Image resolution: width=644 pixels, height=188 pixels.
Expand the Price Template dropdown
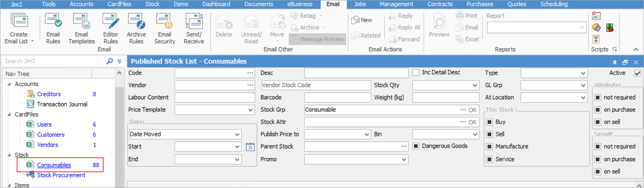point(251,110)
